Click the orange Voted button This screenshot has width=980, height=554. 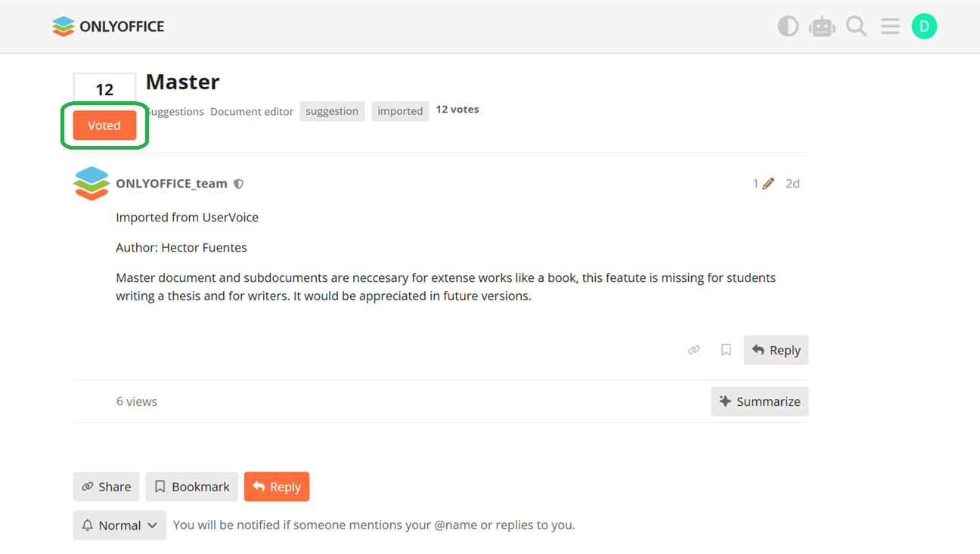tap(104, 125)
